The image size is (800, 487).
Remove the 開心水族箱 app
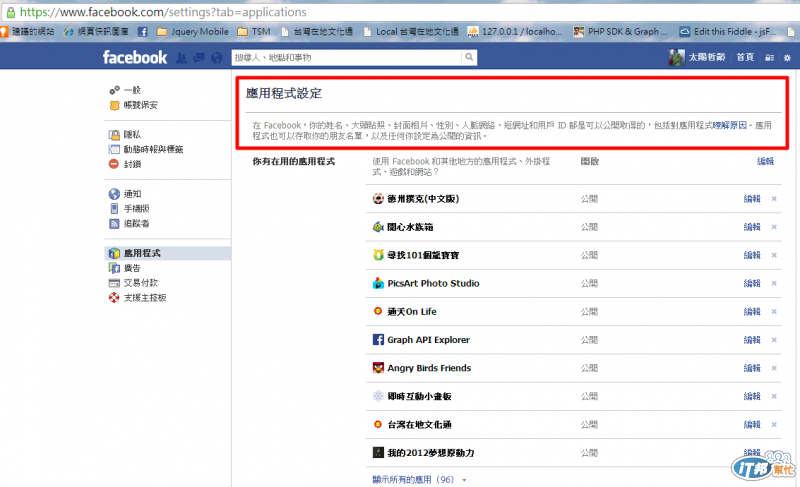click(774, 227)
